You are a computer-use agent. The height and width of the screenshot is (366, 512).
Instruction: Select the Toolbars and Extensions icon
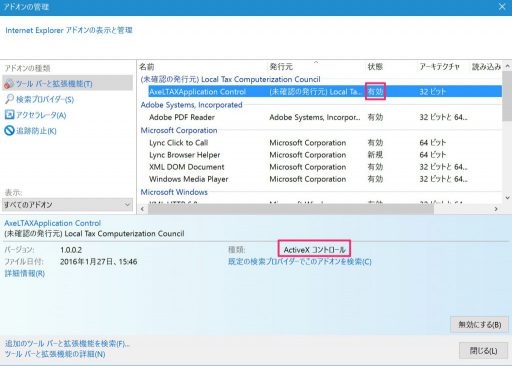[9, 84]
